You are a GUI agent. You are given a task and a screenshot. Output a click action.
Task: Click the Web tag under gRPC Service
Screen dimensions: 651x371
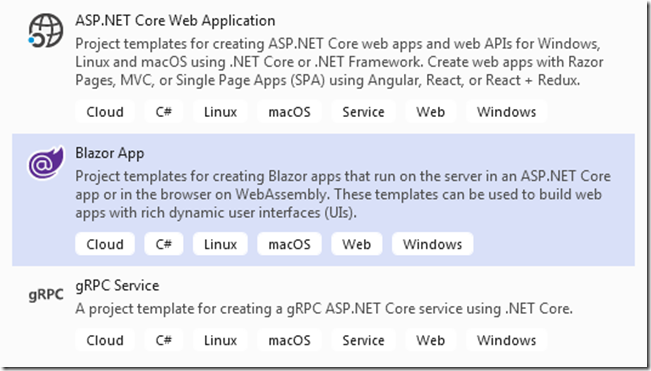pos(431,340)
